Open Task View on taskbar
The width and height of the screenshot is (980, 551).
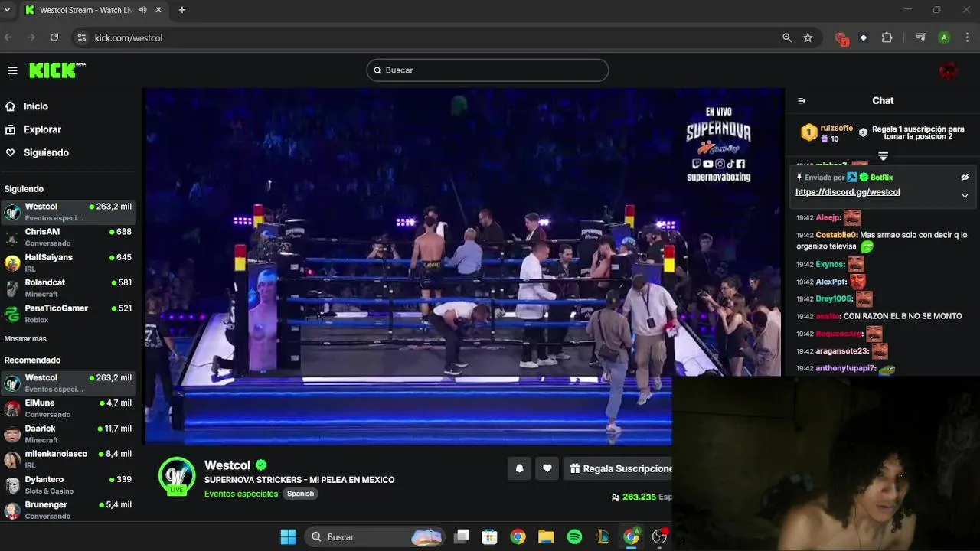[x=461, y=537]
